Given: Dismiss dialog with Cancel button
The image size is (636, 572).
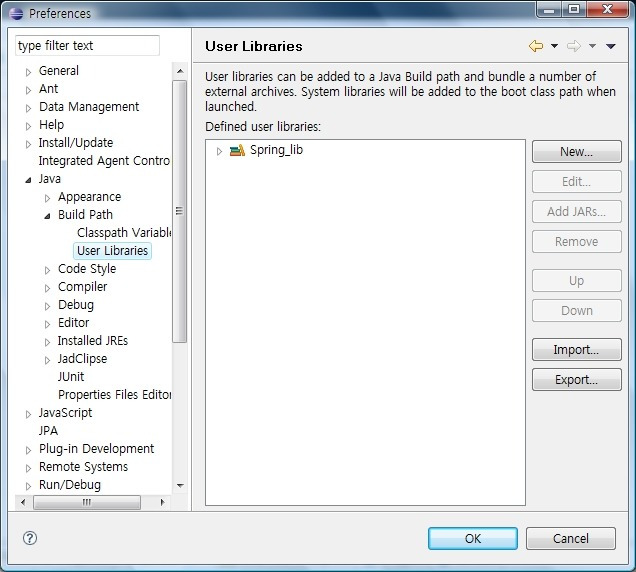Looking at the screenshot, I should point(571,539).
